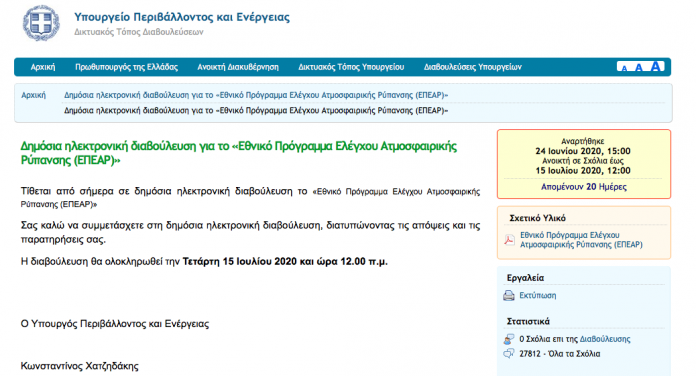Click the 27812 - Όλα τα Σχόλια entry
696x376 pixels.
point(560,354)
